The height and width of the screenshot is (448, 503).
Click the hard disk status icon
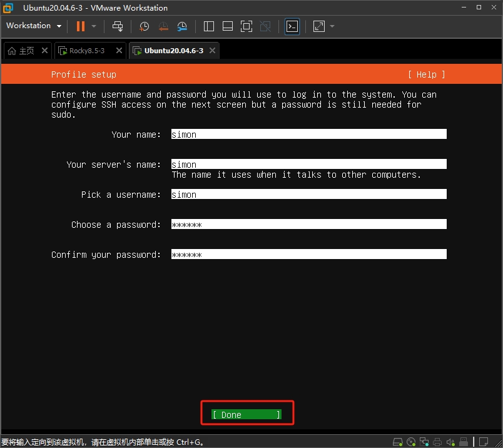(x=398, y=442)
